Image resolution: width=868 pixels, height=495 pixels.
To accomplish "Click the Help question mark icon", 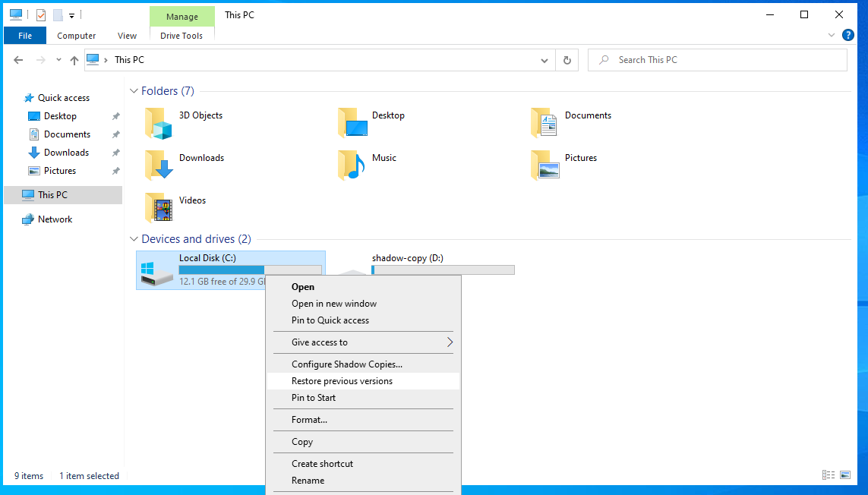I will tap(847, 35).
